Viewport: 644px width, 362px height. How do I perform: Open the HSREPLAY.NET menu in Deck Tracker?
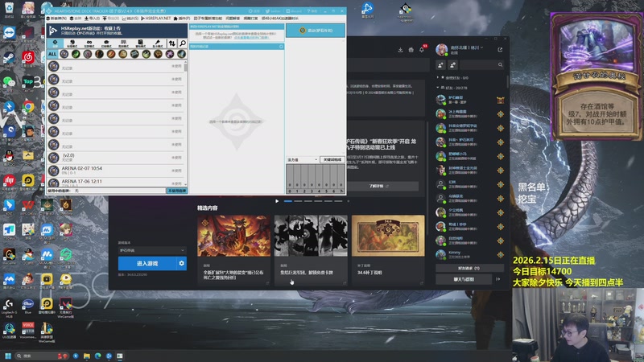pos(155,19)
